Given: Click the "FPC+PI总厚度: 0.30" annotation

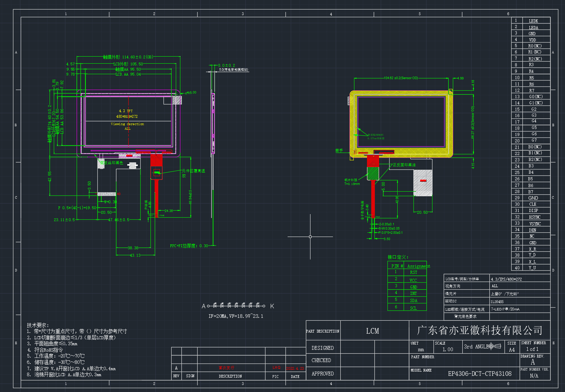Looking at the screenshot, I should pyautogui.click(x=189, y=246).
